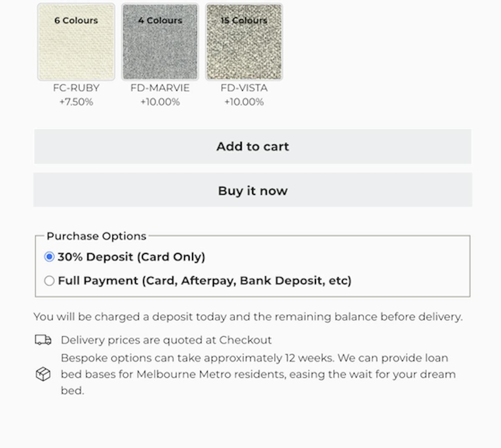Image resolution: width=501 pixels, height=448 pixels.
Task: Click the 'Delivery prices are quoted at Checkout' text
Action: (x=166, y=340)
